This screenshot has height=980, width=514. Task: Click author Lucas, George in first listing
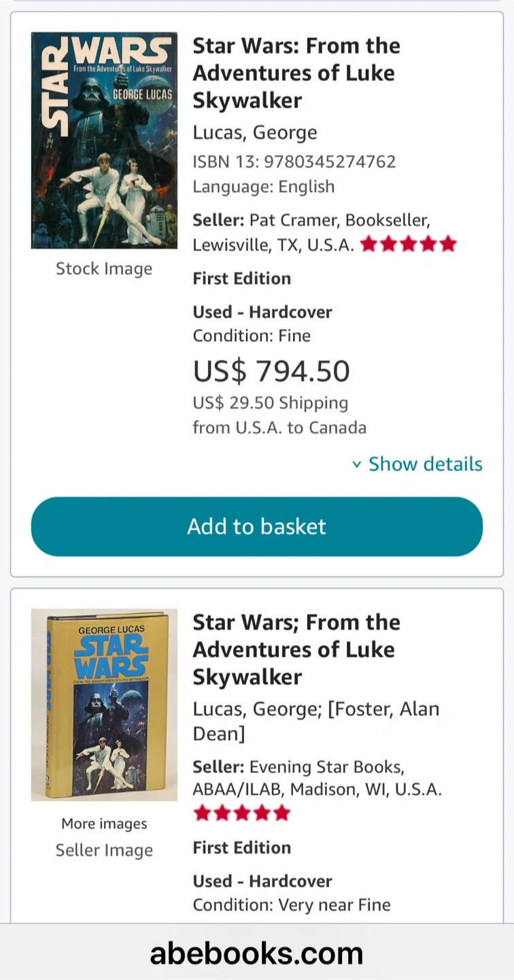click(x=255, y=132)
